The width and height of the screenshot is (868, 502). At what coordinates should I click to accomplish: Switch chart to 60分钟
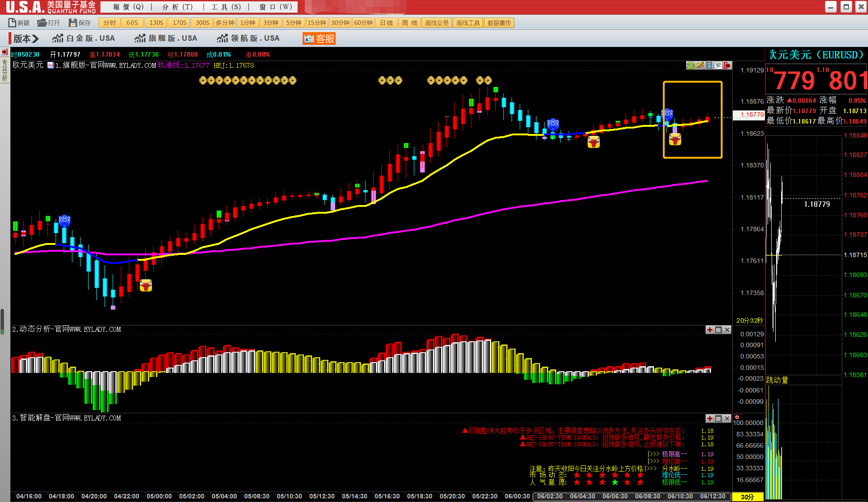point(363,23)
